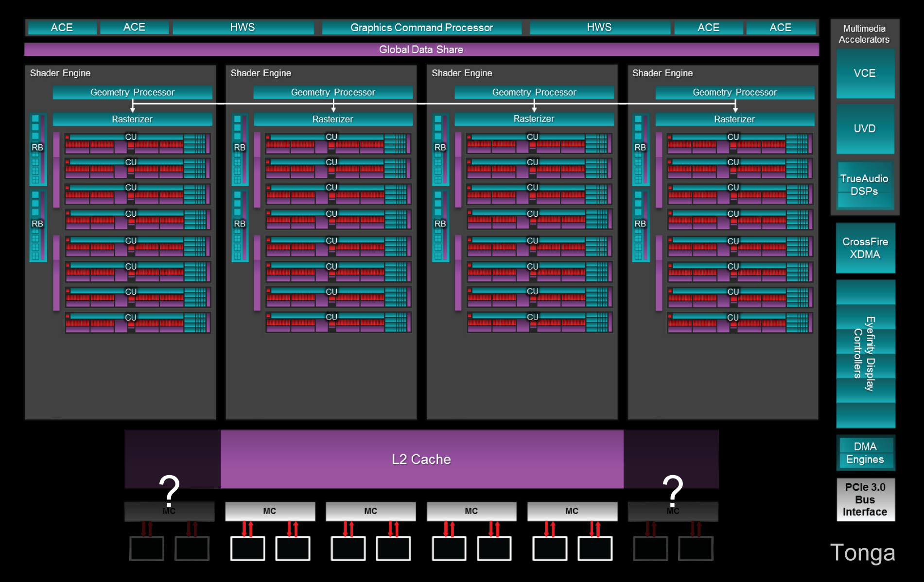Select the PCIe 3.0 Bus Interface block
Viewport: 924px width, 582px height.
(x=865, y=499)
